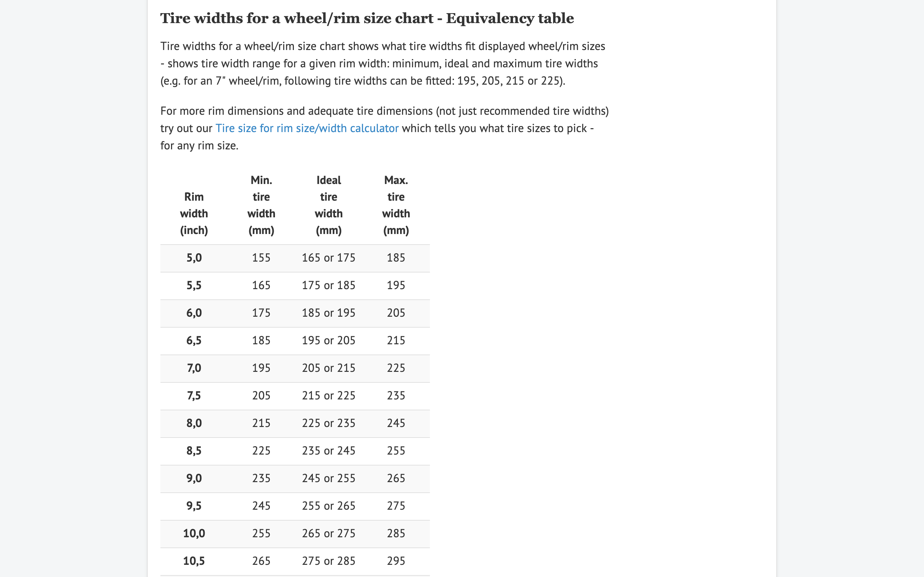Click the min tire width value 225 in 8,5 row
Viewport: 924px width, 577px height.
click(x=261, y=451)
